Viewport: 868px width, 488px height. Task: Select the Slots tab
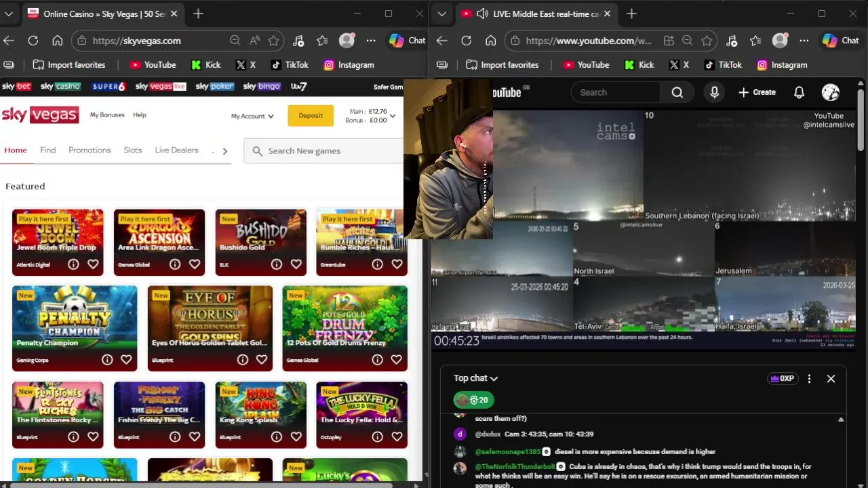133,150
